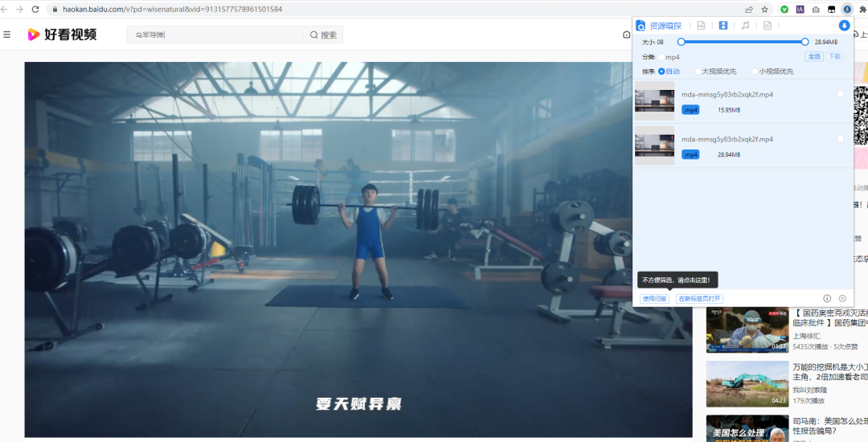This screenshot has height=442, width=868.
Task: Open the hamburger menu beside 好看视频 logo
Action: coord(6,35)
